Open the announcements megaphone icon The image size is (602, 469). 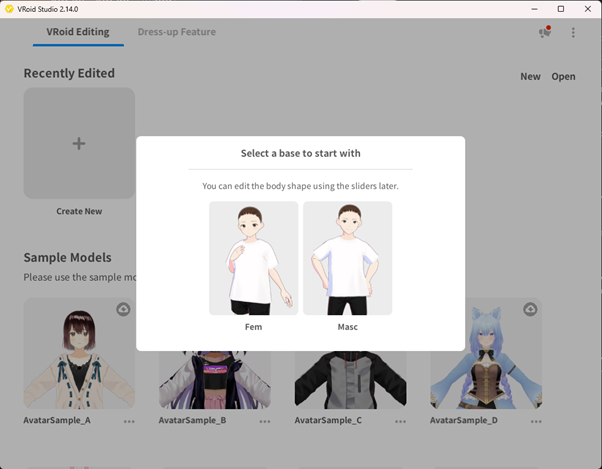tap(545, 32)
